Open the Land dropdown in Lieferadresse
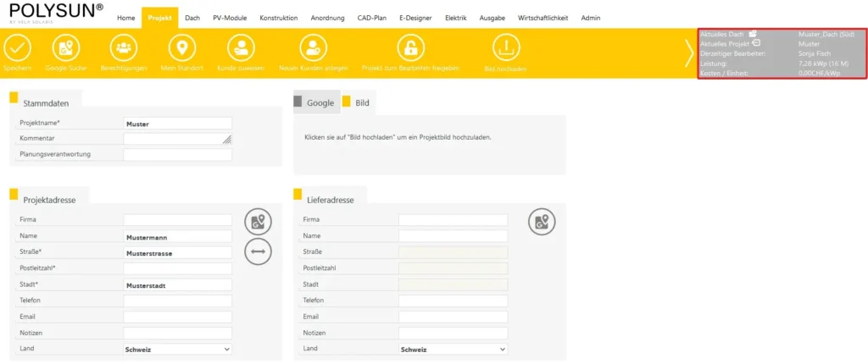The image size is (868, 364). 453,349
